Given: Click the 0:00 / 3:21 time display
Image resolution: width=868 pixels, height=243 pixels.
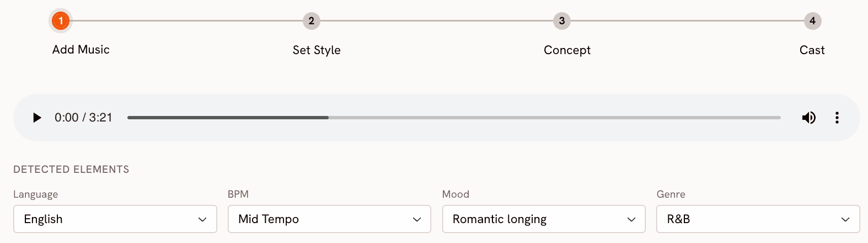Looking at the screenshot, I should click(x=83, y=118).
